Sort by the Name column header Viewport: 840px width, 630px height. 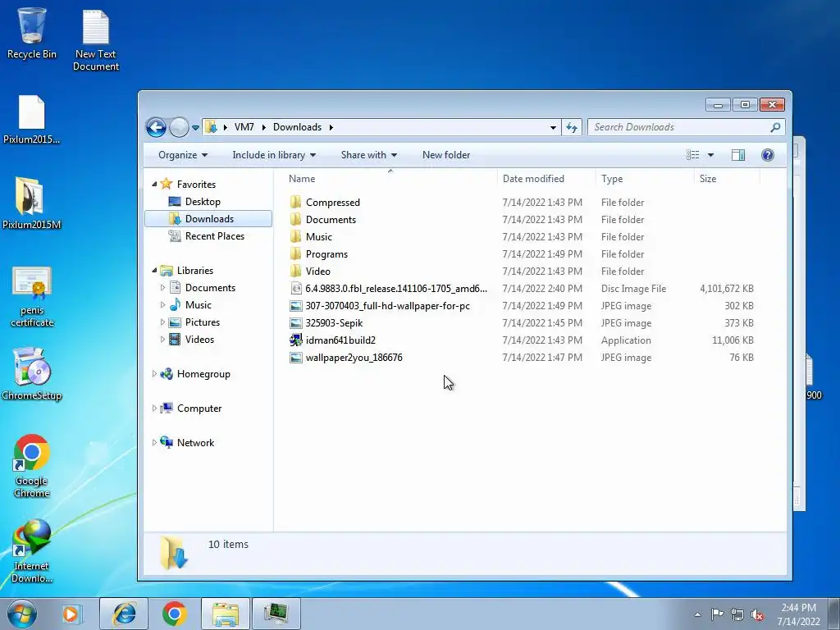(x=390, y=178)
